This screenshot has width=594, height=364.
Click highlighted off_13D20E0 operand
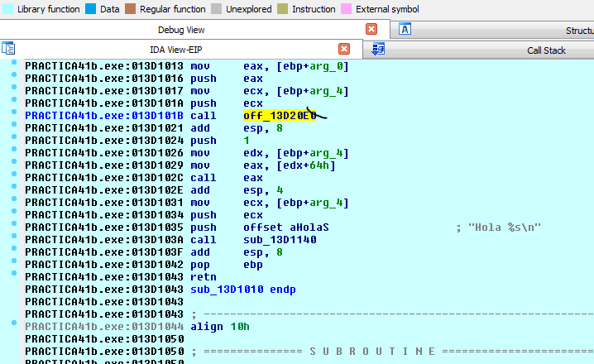(x=280, y=116)
